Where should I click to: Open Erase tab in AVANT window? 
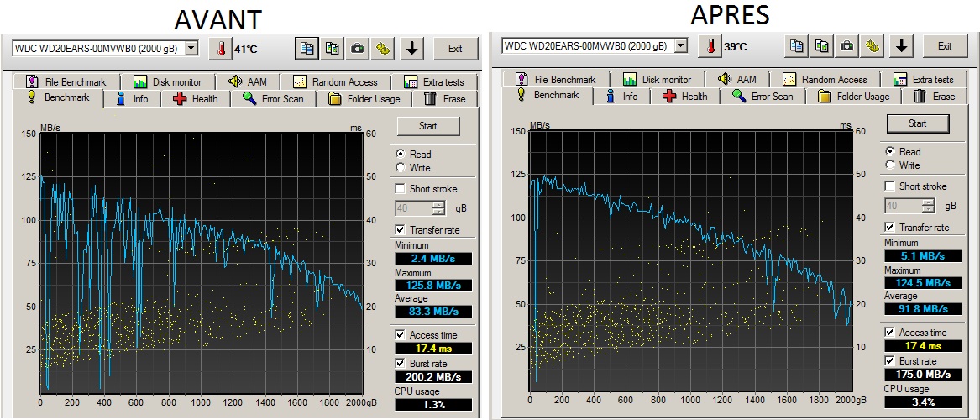(x=445, y=99)
